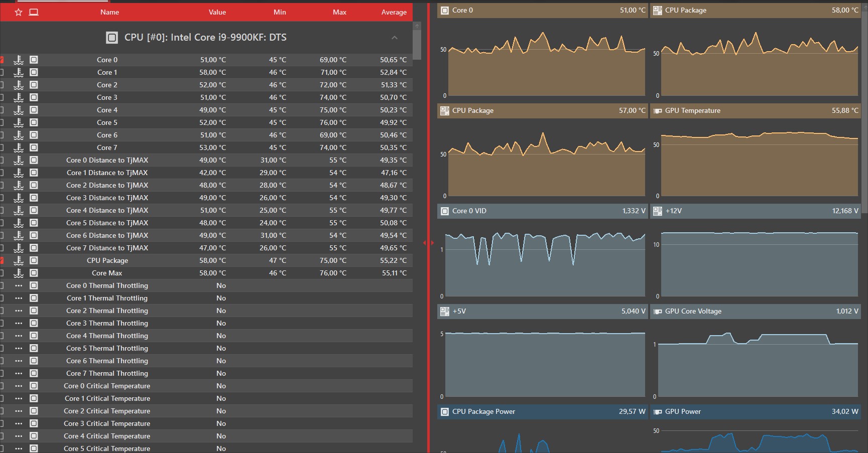Open the GPU Temperature graph header

coord(756,110)
